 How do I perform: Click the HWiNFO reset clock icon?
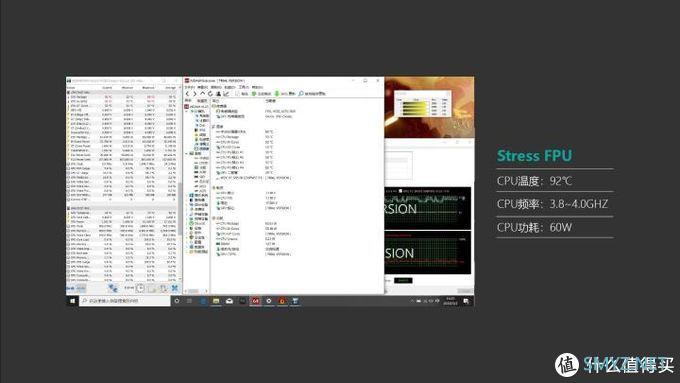[x=140, y=288]
